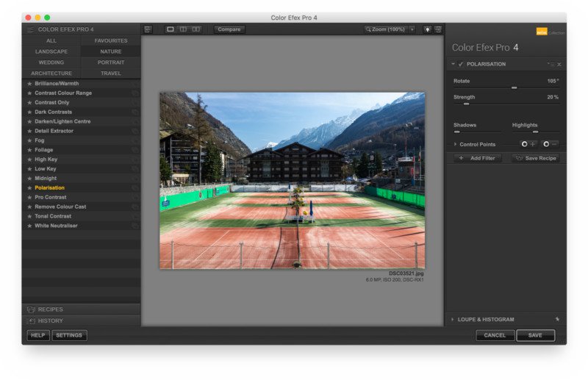
Task: Remove the Polarisation filter with X
Action: tap(559, 64)
